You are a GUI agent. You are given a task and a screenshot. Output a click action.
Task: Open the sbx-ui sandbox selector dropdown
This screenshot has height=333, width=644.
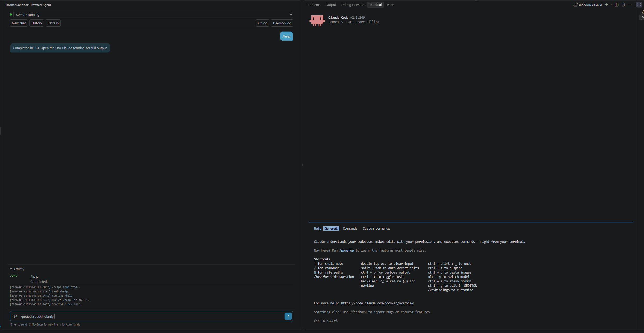153,14
